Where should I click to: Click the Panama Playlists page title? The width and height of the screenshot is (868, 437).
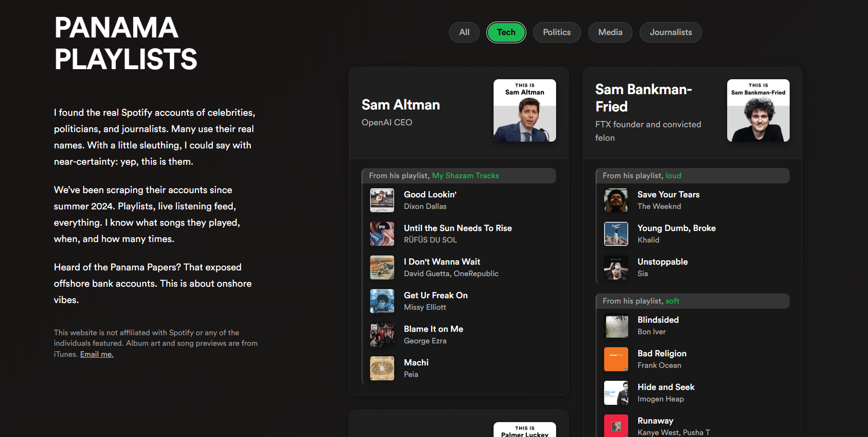point(126,43)
